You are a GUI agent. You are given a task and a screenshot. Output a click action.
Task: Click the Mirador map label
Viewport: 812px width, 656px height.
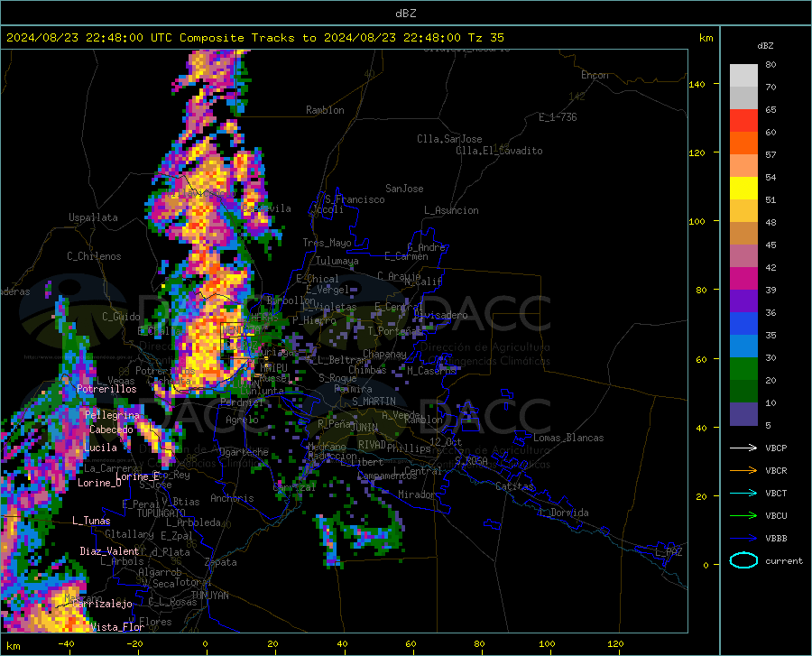pos(417,494)
